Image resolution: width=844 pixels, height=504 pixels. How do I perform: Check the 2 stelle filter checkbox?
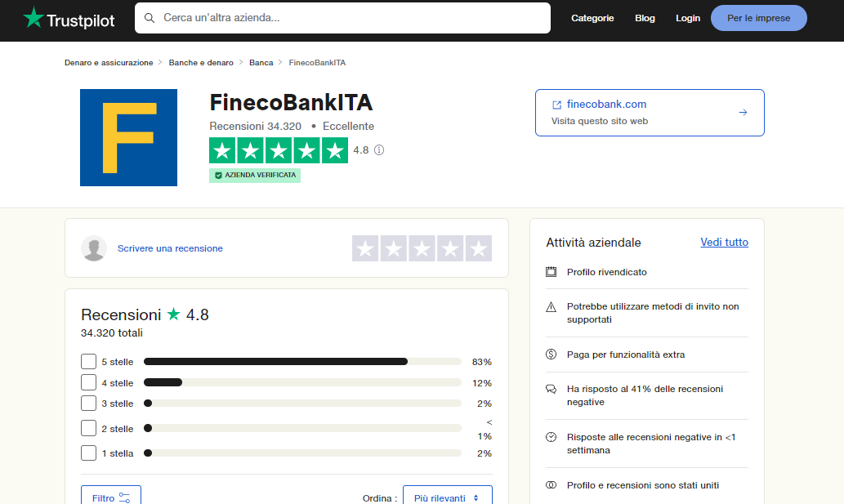click(x=89, y=428)
